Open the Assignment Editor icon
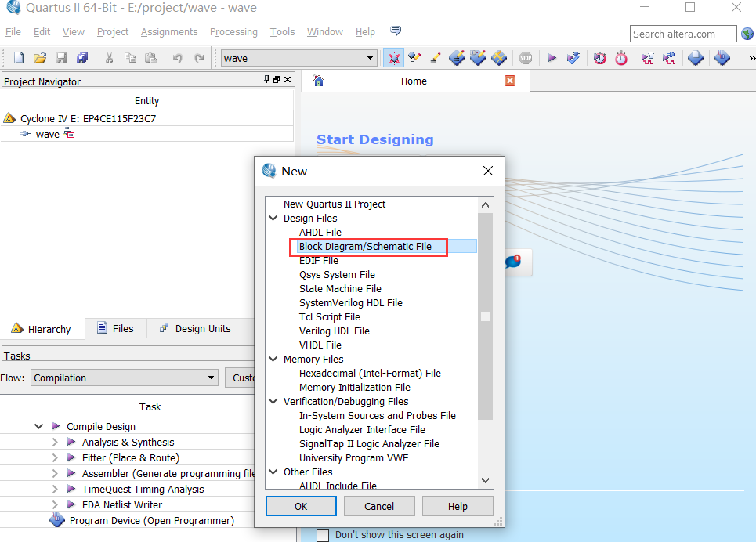This screenshot has height=542, width=756. (414, 58)
